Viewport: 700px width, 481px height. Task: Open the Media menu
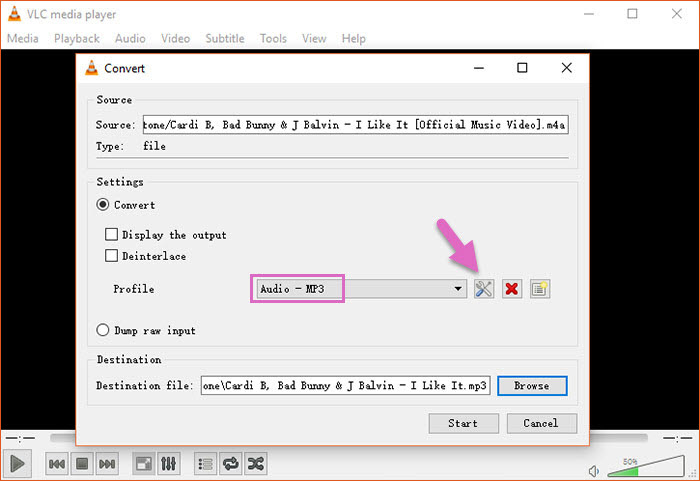[23, 38]
